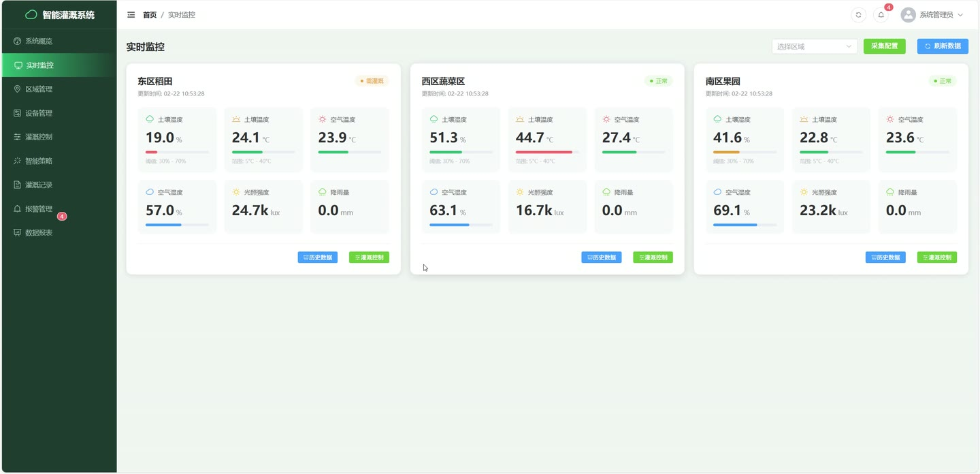Click the 实时监控 breadcrumb text
Viewport: 980px width, 474px height.
(182, 14)
